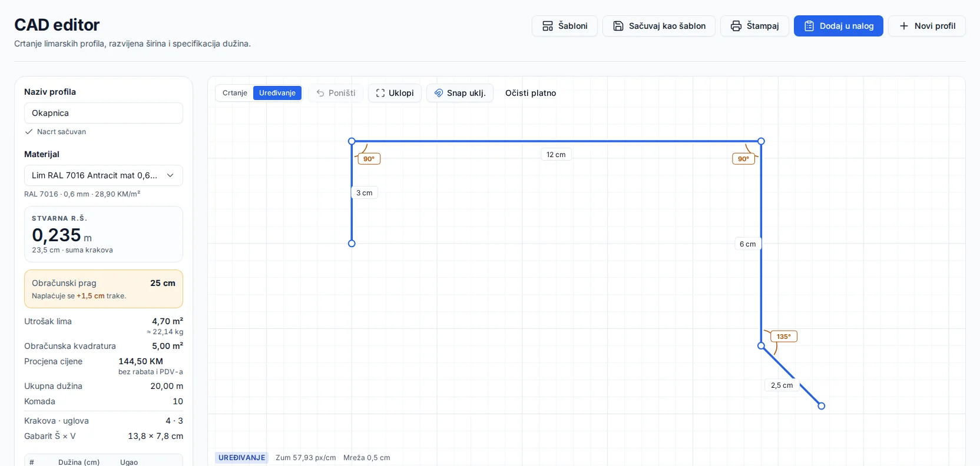The height and width of the screenshot is (466, 980).
Task: Click the printer icon
Action: pyautogui.click(x=736, y=26)
